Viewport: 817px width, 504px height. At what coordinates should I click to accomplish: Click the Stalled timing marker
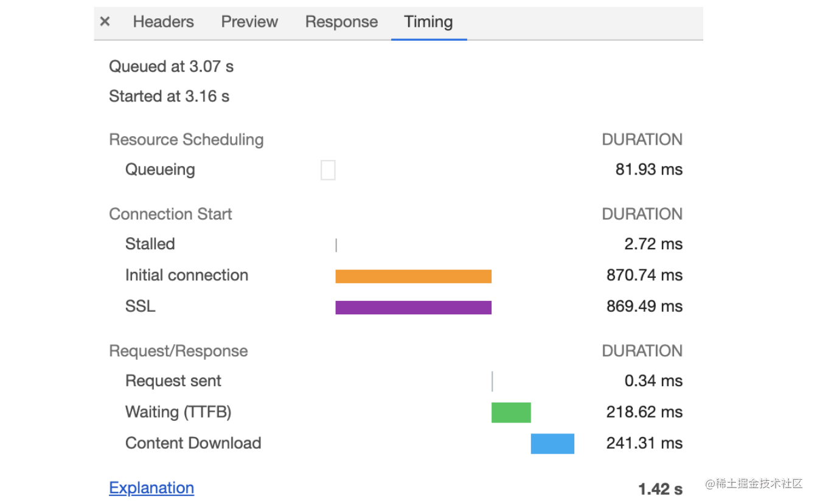(336, 245)
